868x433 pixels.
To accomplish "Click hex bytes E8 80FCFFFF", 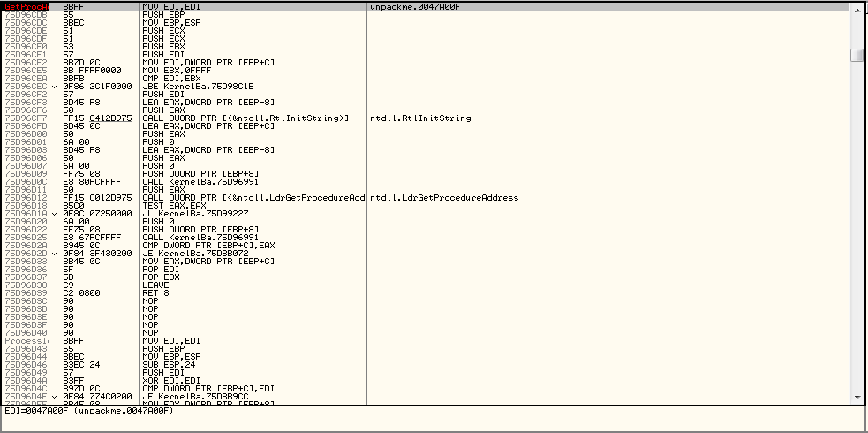I will pyautogui.click(x=91, y=182).
